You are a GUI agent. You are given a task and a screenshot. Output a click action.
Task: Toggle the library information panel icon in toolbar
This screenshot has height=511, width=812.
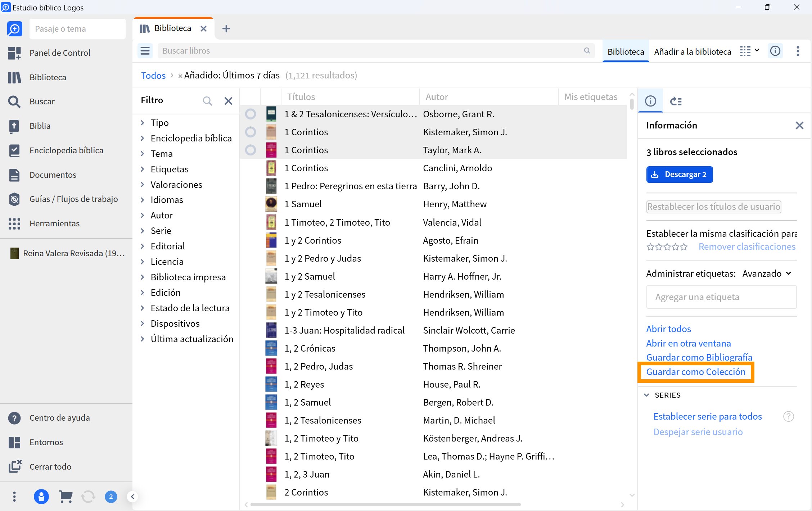pyautogui.click(x=775, y=51)
